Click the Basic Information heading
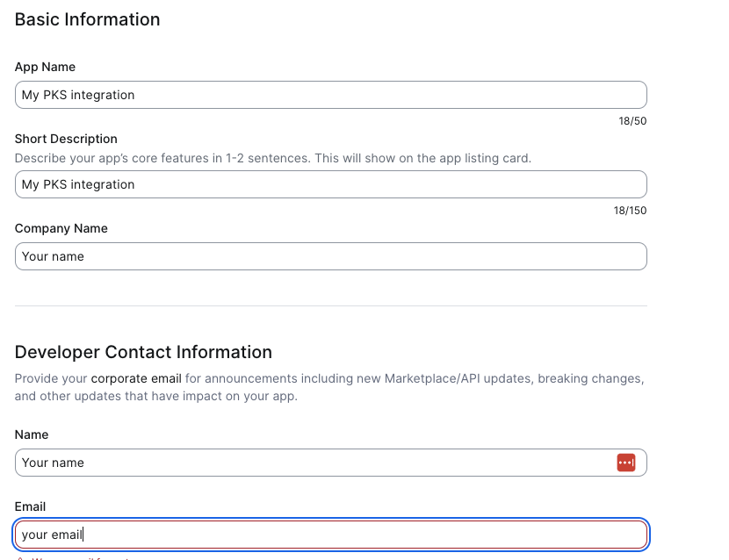 (87, 19)
